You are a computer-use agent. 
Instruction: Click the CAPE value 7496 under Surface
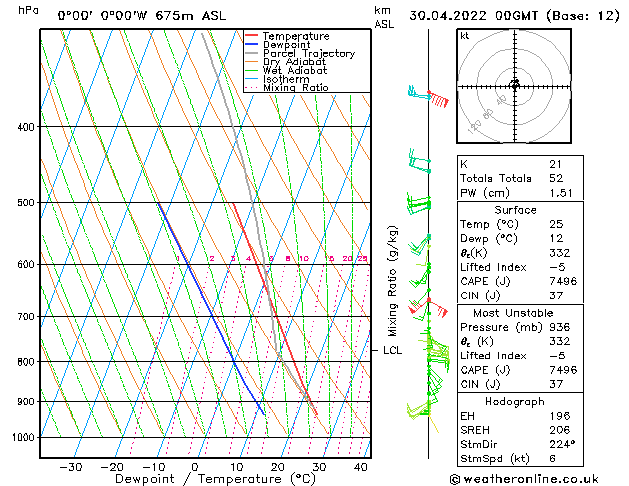click(561, 280)
